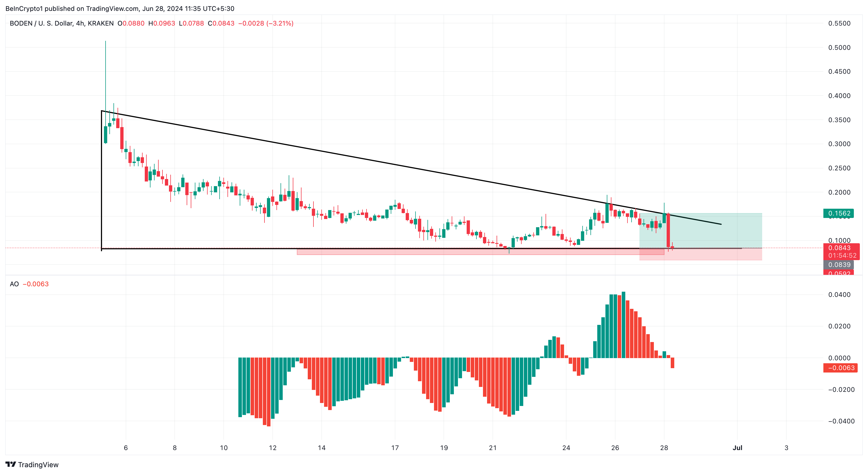Click the 0.5000 level on price axis
The height and width of the screenshot is (474, 868).
(839, 48)
